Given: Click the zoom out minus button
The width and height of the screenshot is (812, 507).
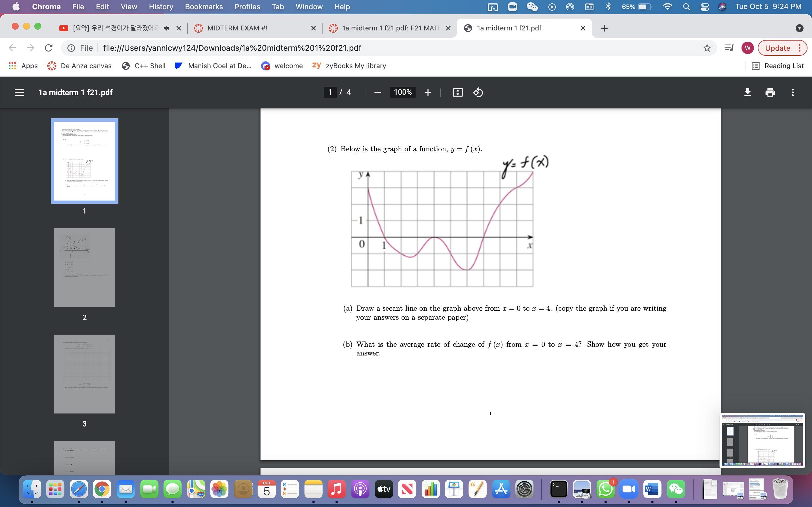Looking at the screenshot, I should point(378,92).
